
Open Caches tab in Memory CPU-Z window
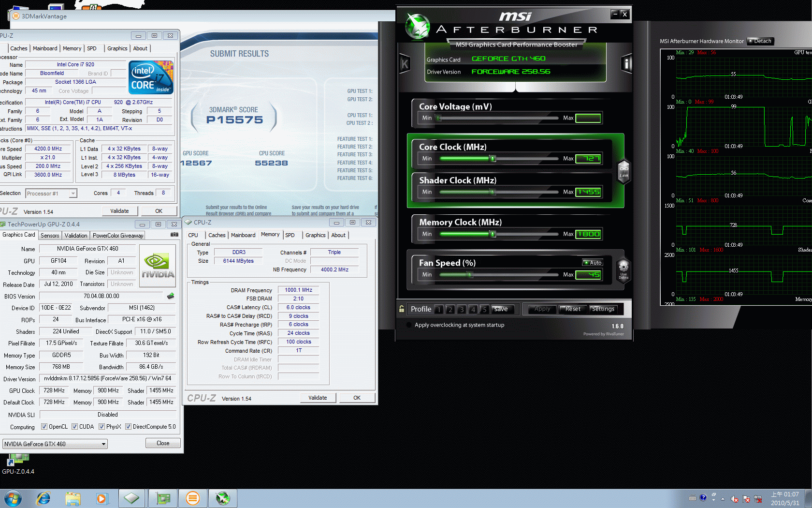tap(217, 235)
